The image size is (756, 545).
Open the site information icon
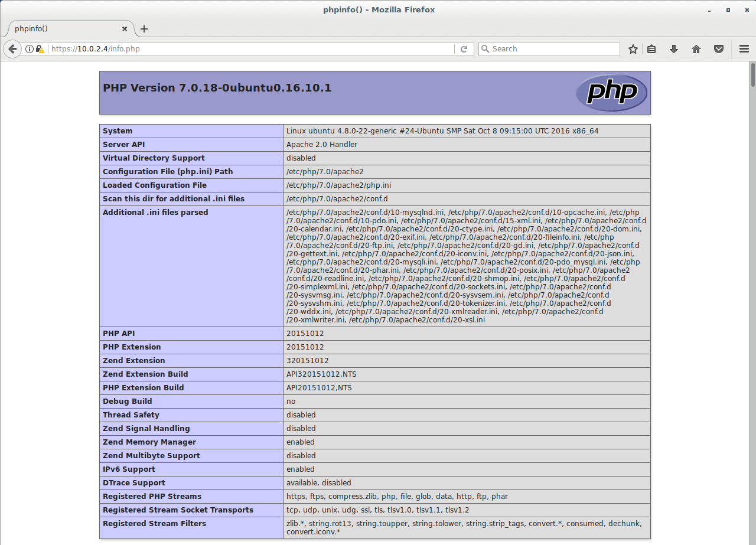(x=29, y=49)
